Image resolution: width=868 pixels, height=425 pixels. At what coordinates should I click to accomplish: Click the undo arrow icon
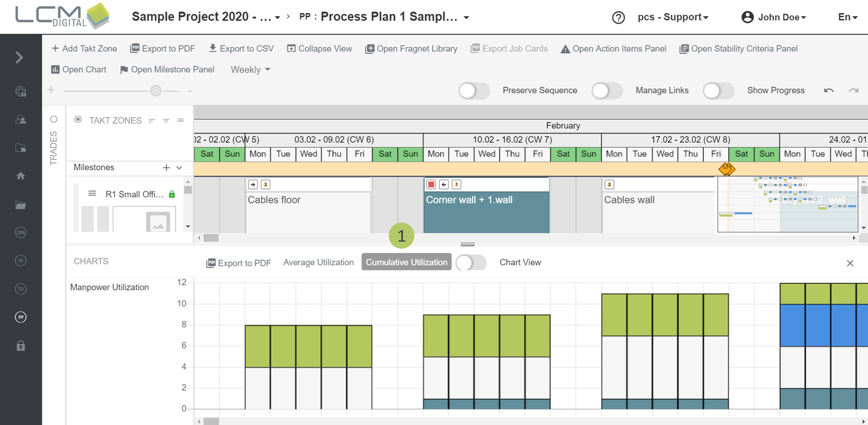pos(829,90)
